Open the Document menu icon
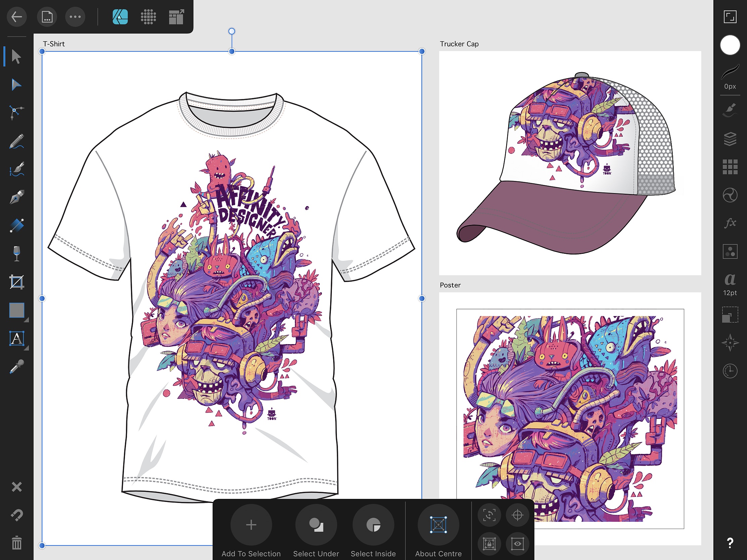The width and height of the screenshot is (747, 560). pos(47,16)
